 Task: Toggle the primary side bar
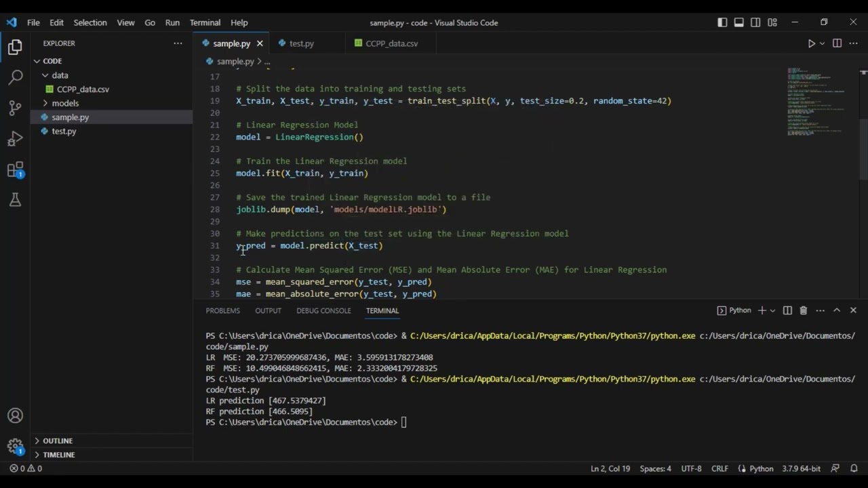click(x=722, y=22)
